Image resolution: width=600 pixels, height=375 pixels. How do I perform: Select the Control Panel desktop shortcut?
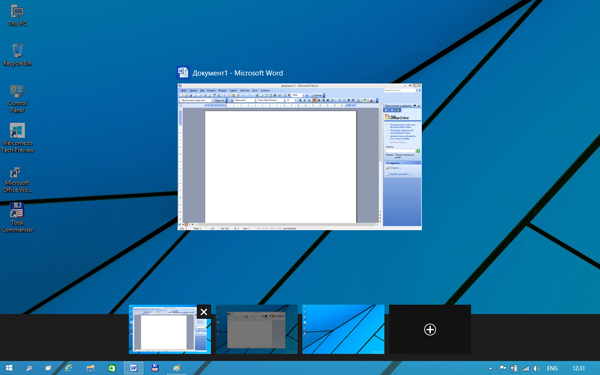[x=17, y=99]
